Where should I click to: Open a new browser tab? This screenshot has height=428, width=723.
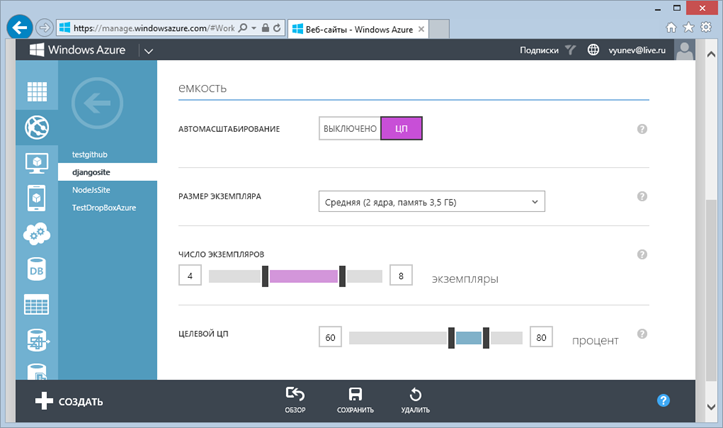(439, 29)
